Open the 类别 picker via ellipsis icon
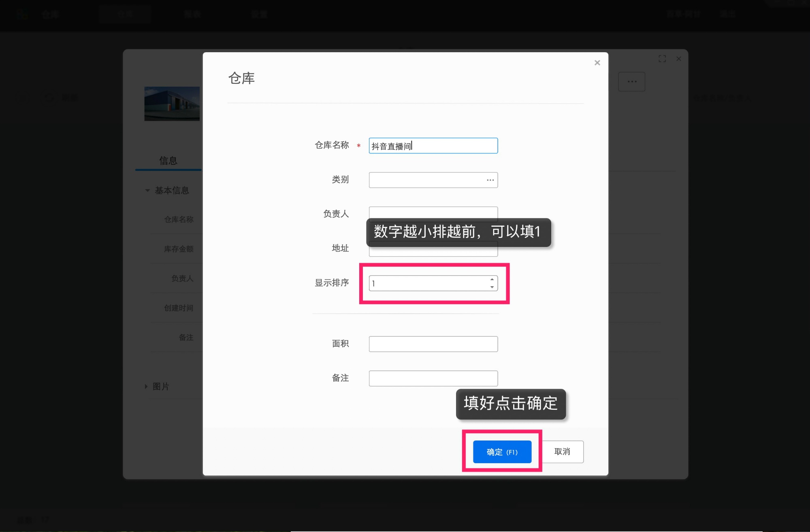The height and width of the screenshot is (532, 810). (x=490, y=179)
